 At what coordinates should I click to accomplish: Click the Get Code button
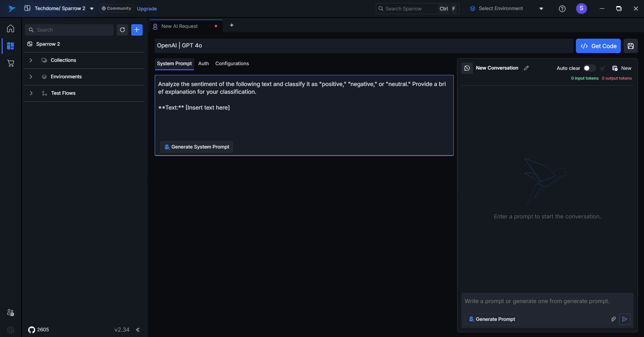598,46
